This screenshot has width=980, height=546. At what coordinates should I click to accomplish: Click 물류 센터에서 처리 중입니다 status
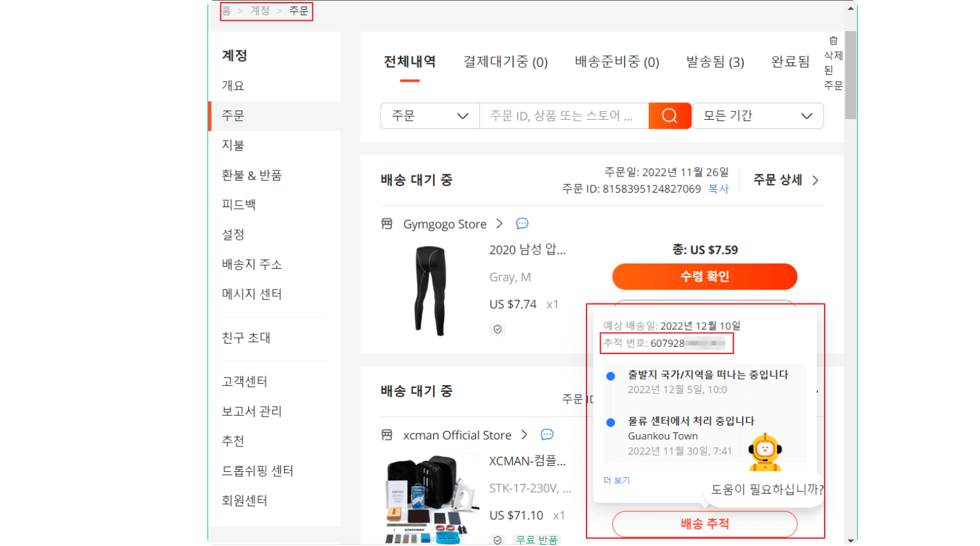pos(691,421)
